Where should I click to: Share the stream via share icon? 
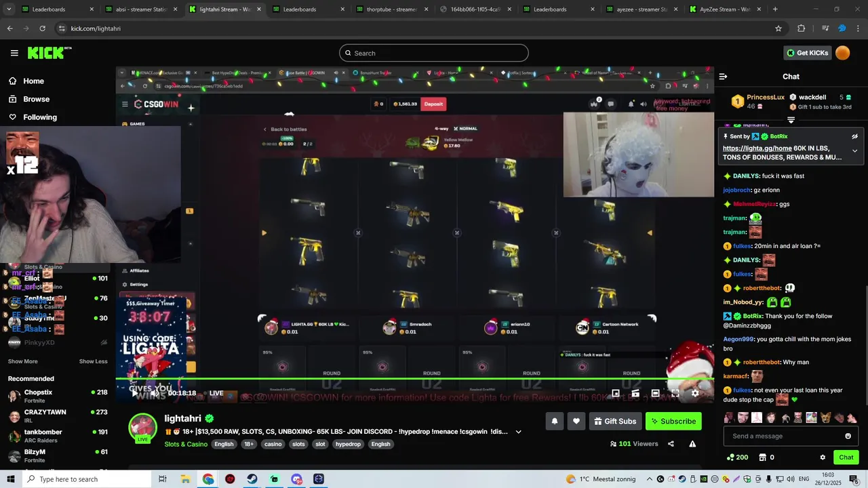671,444
